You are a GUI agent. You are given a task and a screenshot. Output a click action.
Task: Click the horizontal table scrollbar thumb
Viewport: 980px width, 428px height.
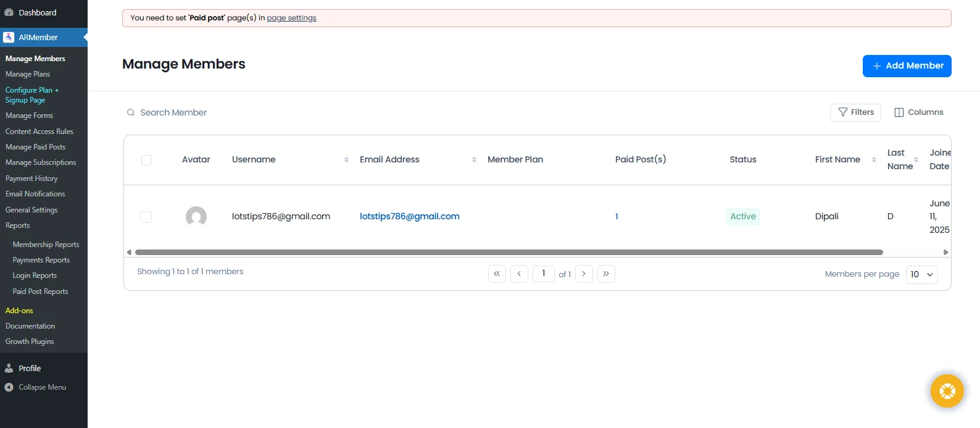pyautogui.click(x=509, y=252)
